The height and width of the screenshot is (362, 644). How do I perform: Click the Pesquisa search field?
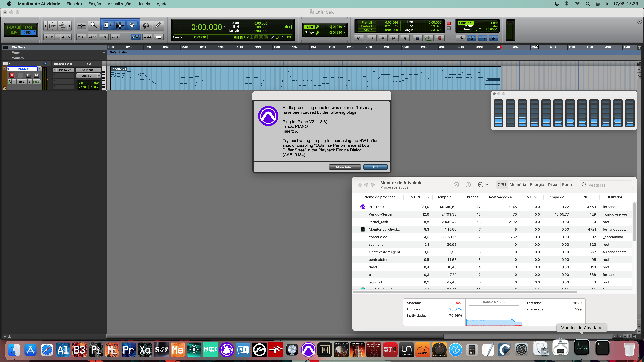[x=606, y=185]
